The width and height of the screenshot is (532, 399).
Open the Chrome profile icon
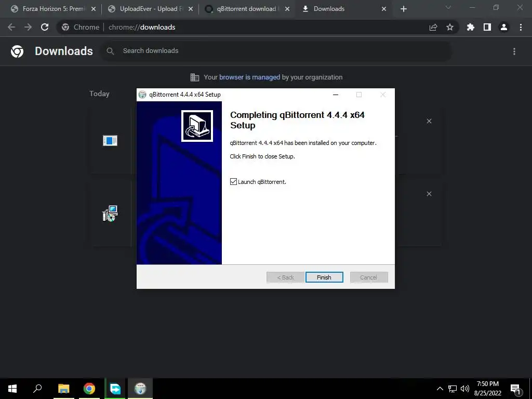504,27
